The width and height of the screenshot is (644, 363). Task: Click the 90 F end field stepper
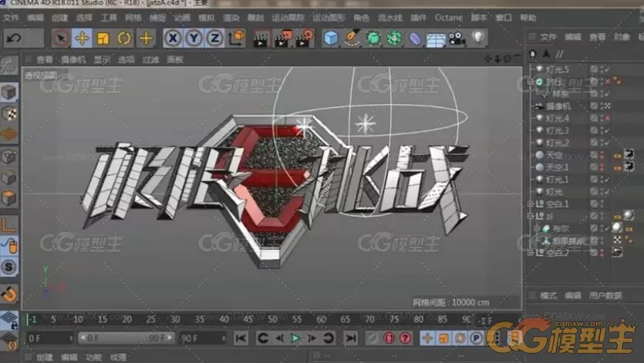click(x=224, y=339)
